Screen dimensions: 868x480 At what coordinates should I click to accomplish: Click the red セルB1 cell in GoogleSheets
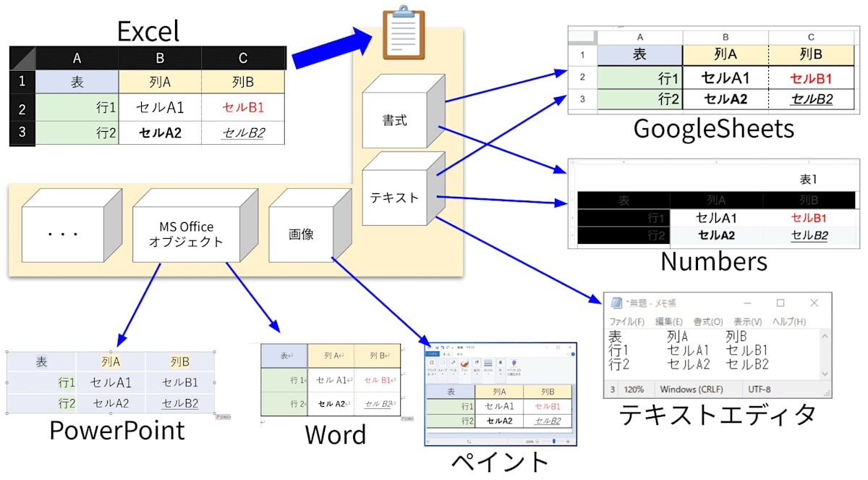coord(811,78)
